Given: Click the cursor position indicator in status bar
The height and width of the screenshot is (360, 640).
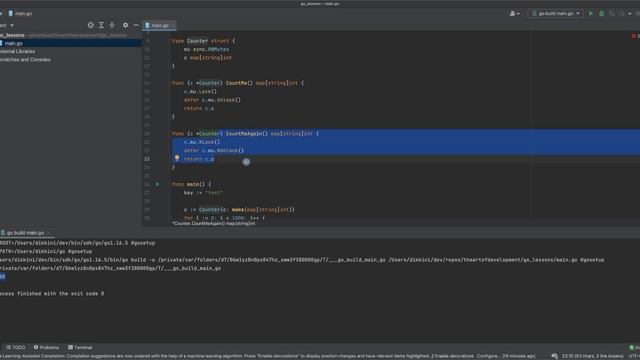Looking at the screenshot, I should coord(592,356).
